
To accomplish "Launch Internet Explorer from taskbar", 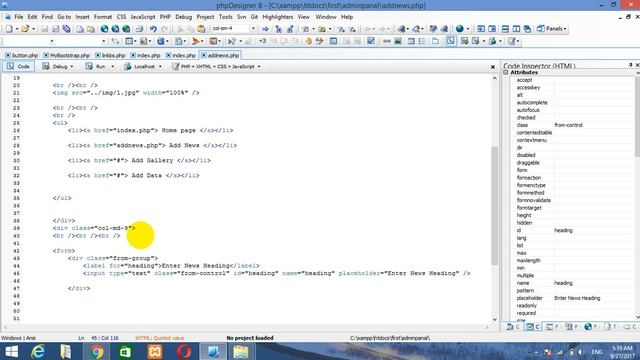I will click(38, 351).
